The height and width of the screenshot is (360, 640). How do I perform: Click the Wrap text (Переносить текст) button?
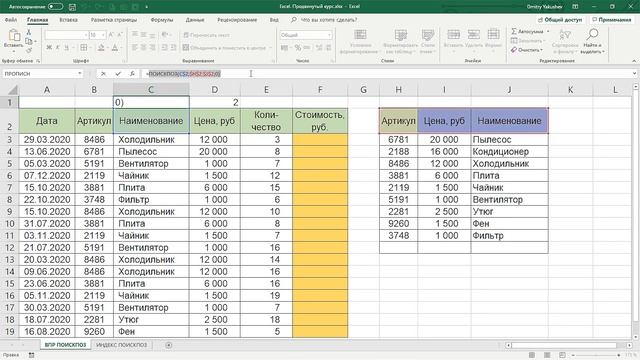click(207, 35)
